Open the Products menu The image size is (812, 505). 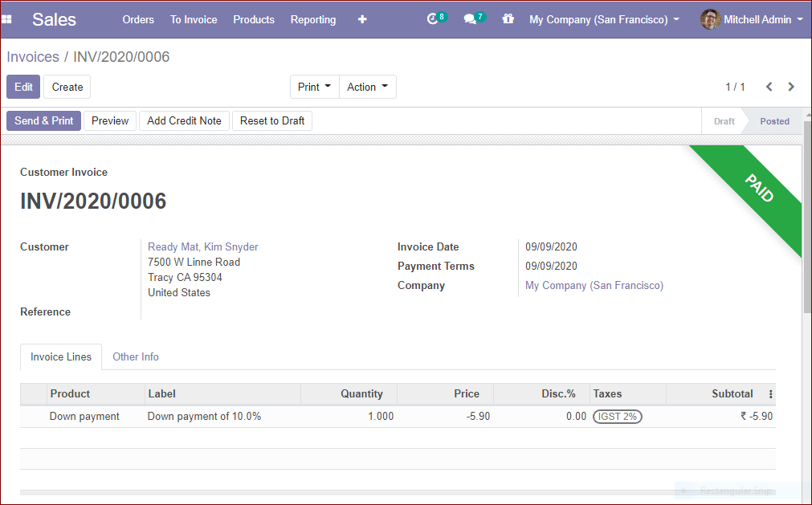click(x=254, y=19)
